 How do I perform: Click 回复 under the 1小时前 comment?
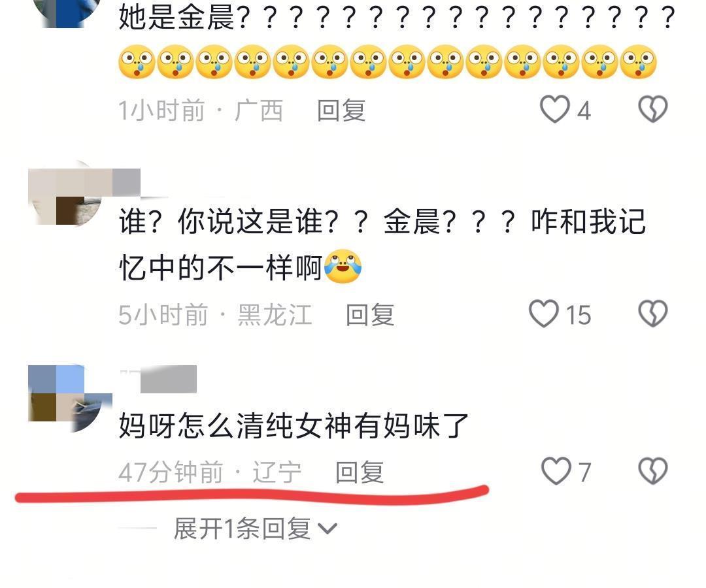tap(341, 110)
